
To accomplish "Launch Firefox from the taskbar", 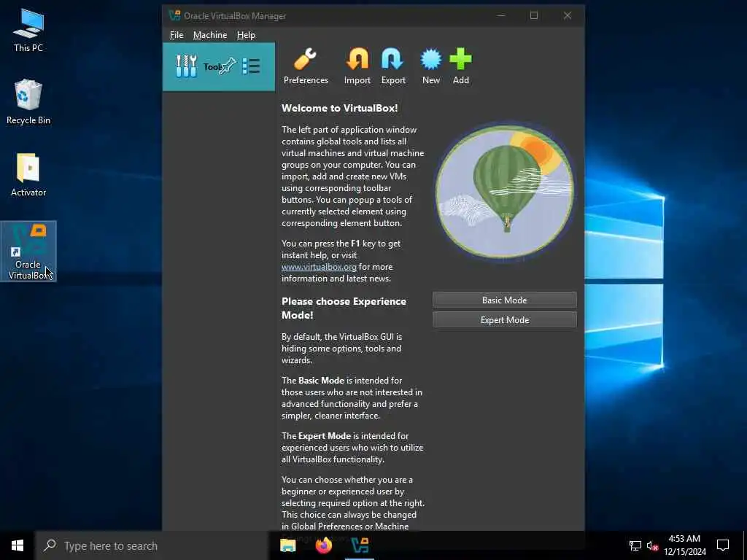I will pos(323,545).
